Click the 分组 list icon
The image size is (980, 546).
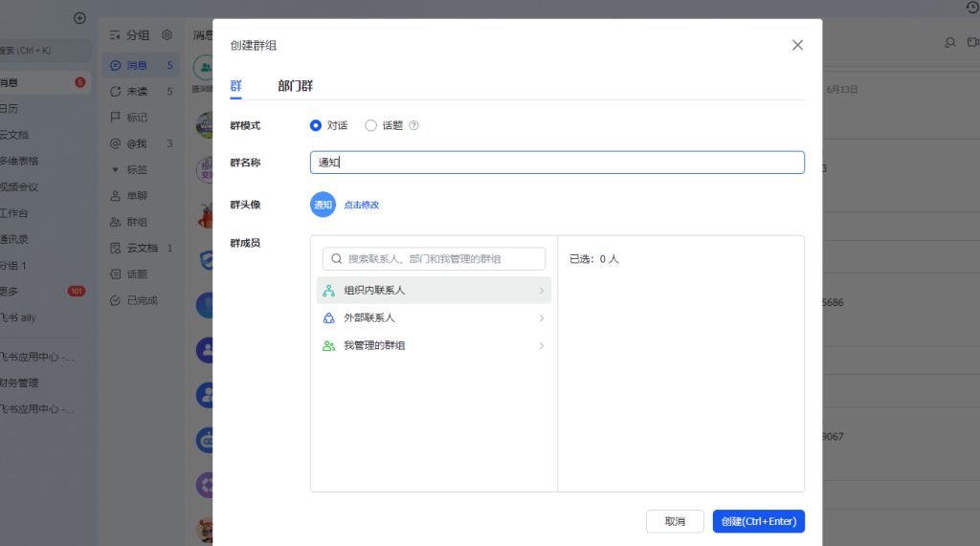pyautogui.click(x=115, y=35)
